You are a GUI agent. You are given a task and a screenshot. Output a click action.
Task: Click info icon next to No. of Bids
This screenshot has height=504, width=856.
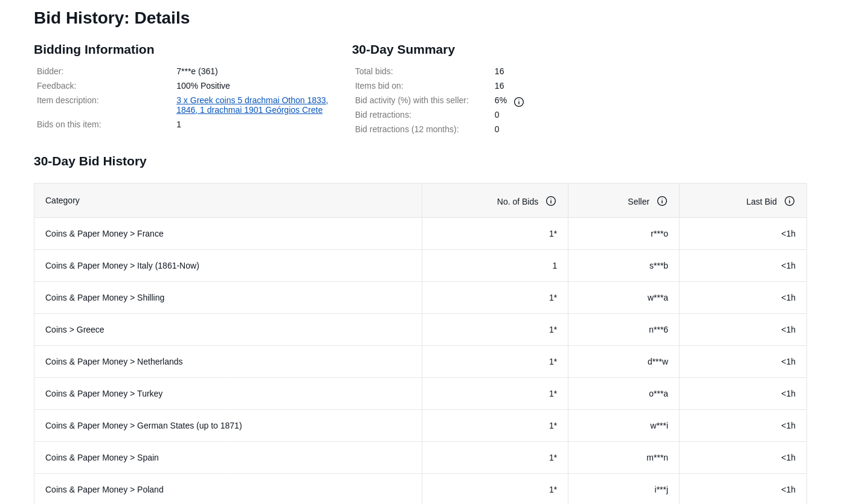[x=551, y=201]
